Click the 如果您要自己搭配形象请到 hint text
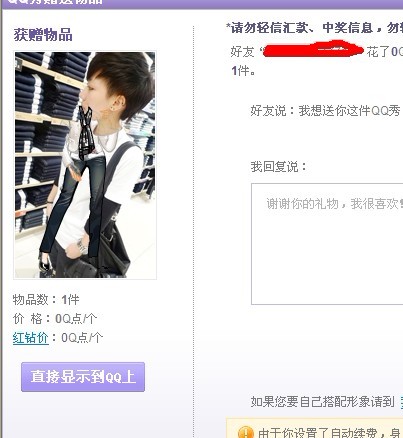 coord(323,402)
